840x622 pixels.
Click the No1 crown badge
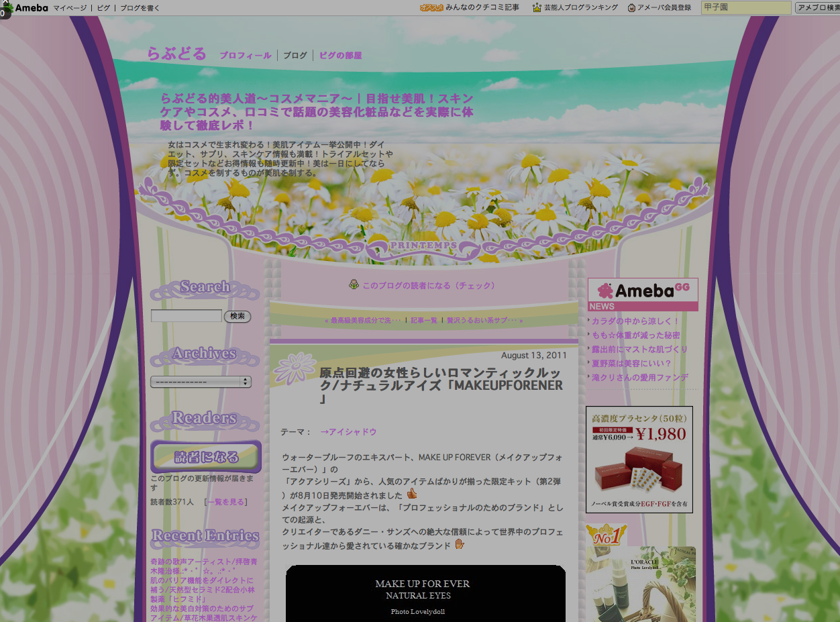[x=607, y=535]
